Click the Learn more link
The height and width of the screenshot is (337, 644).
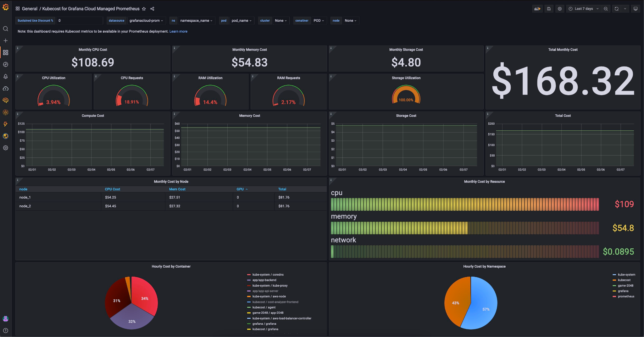[x=178, y=31]
